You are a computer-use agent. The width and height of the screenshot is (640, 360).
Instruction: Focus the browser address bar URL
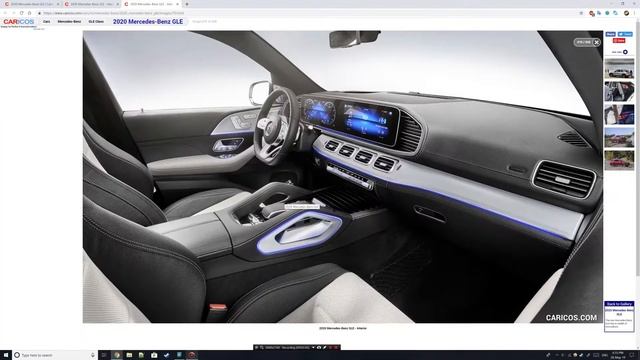point(114,13)
